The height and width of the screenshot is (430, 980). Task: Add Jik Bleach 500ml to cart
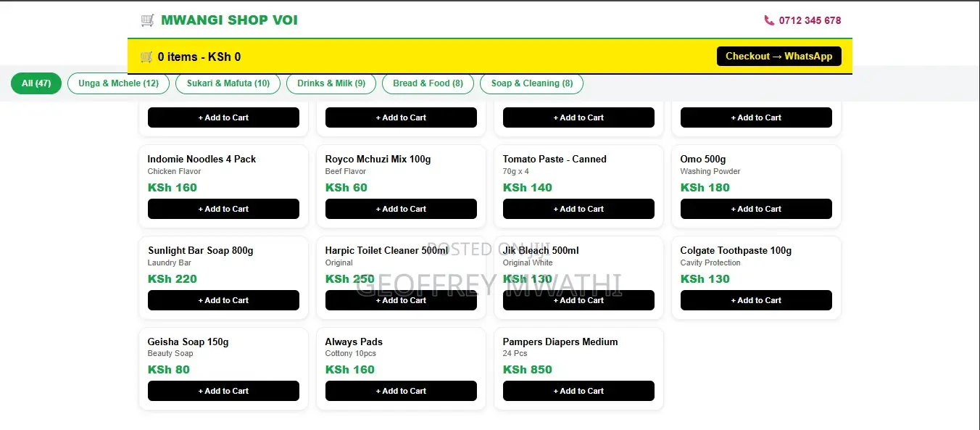click(x=578, y=300)
